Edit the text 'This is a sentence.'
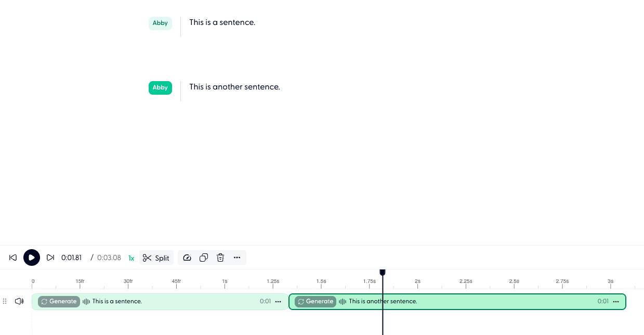 [x=222, y=22]
